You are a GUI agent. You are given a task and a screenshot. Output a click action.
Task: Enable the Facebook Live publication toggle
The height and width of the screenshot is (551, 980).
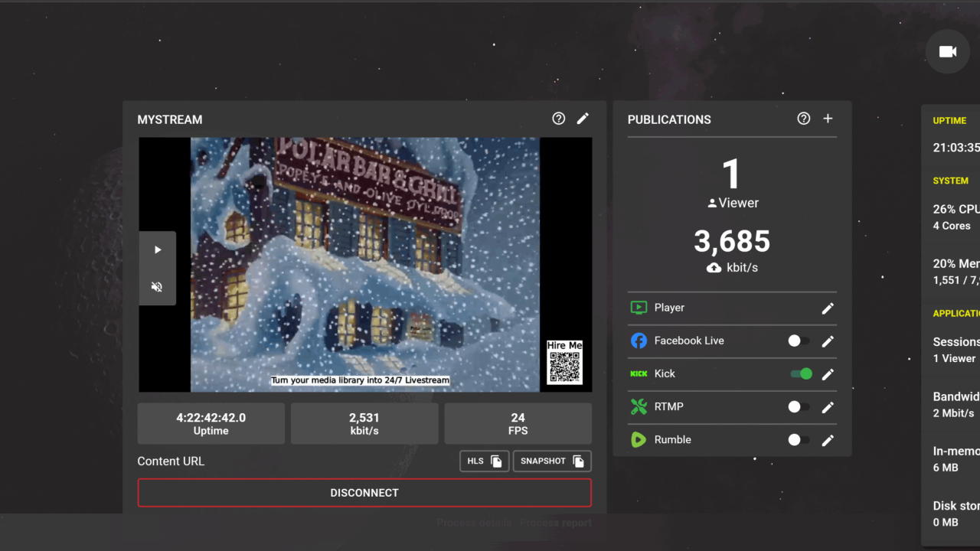(799, 341)
